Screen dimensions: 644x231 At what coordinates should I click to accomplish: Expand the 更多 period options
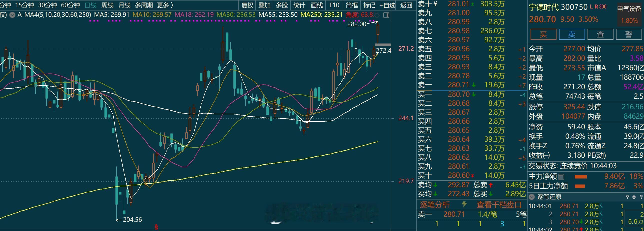click(x=165, y=5)
